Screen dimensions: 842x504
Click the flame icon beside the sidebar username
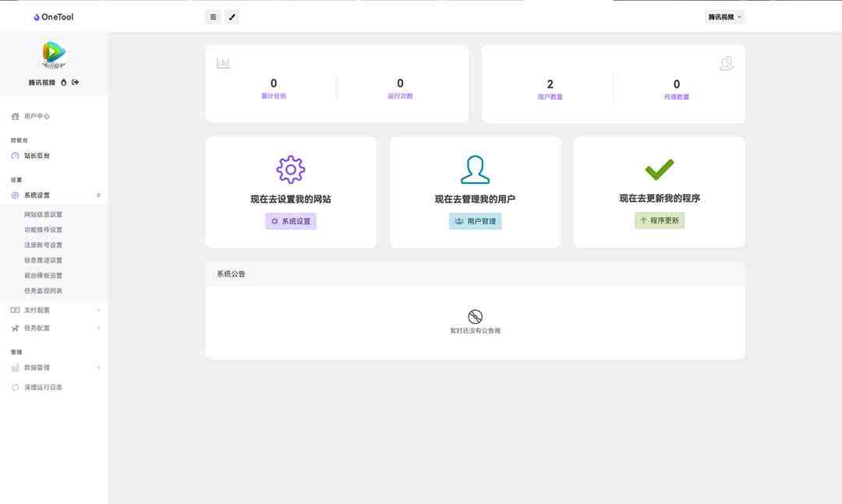pyautogui.click(x=64, y=82)
